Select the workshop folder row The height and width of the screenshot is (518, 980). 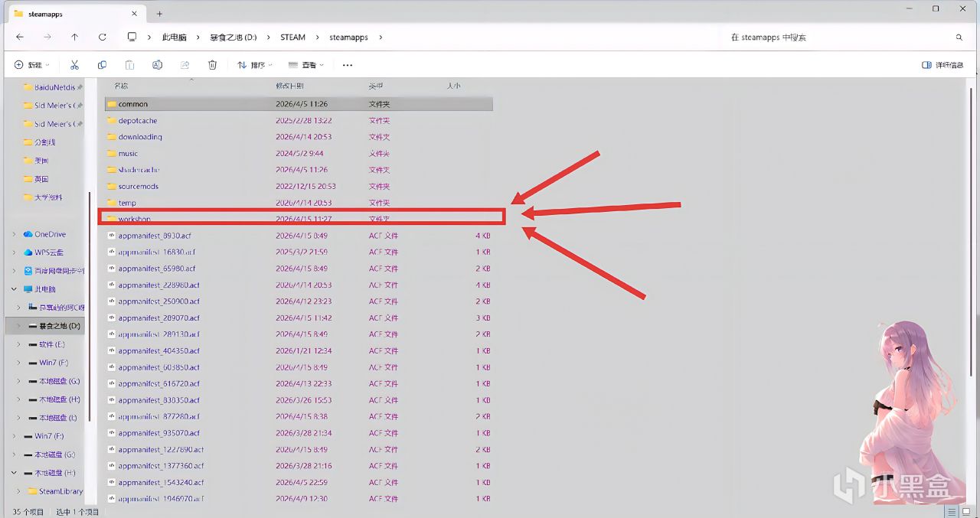(299, 219)
